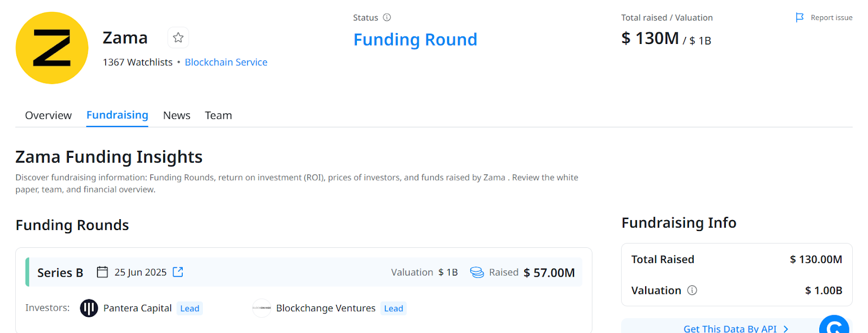Screen dimensions: 868x333
Task: Click the Report issue flag icon
Action: [800, 17]
